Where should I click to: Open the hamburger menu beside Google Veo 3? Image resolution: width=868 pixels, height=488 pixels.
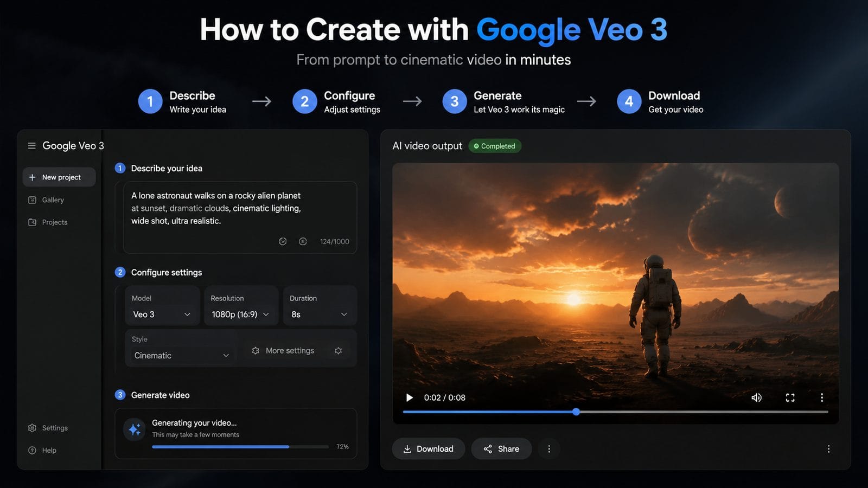pyautogui.click(x=31, y=146)
